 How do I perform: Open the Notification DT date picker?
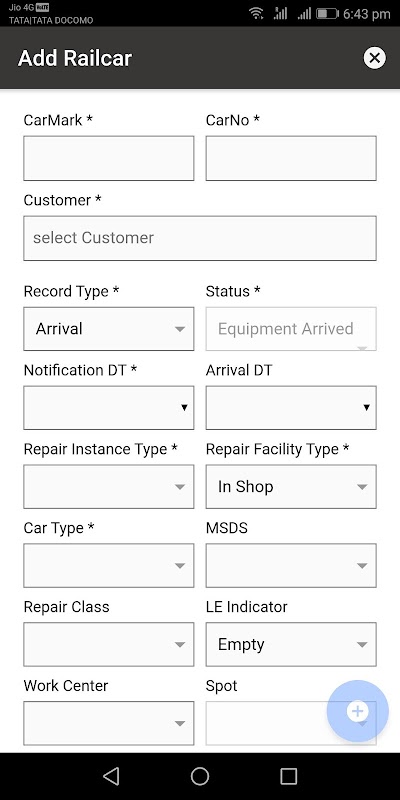coord(109,408)
